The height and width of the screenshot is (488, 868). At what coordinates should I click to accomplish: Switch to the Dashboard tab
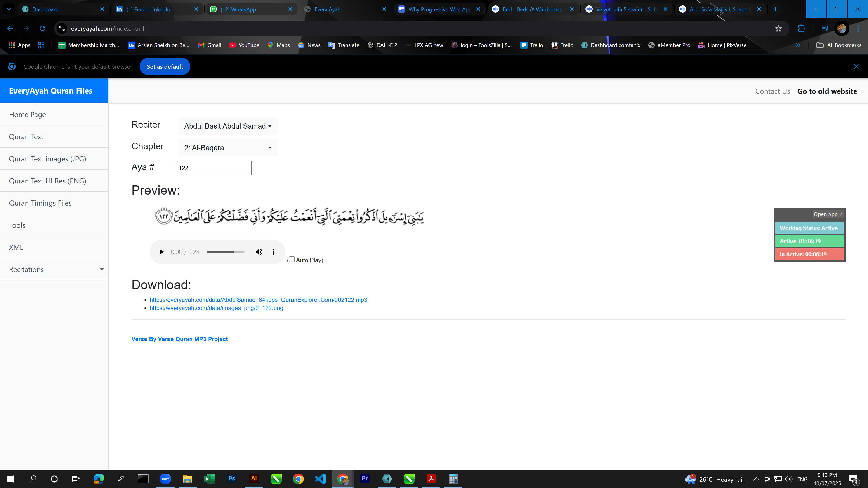pos(63,9)
